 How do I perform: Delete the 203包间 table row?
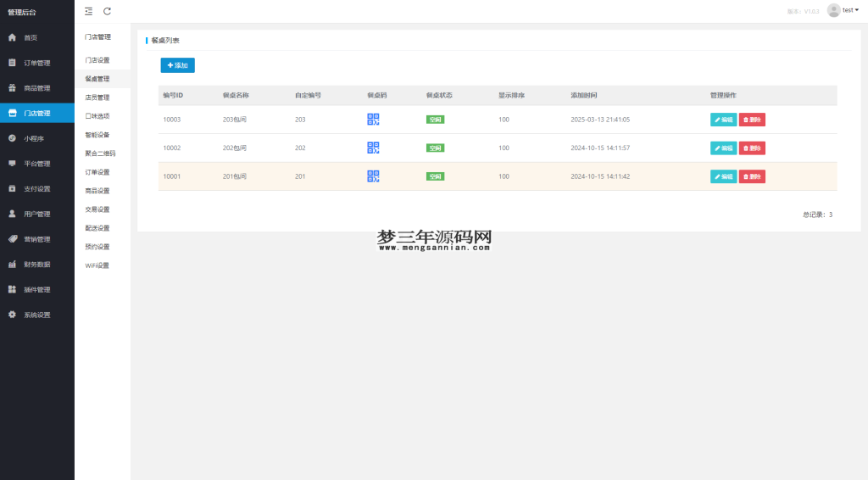753,120
